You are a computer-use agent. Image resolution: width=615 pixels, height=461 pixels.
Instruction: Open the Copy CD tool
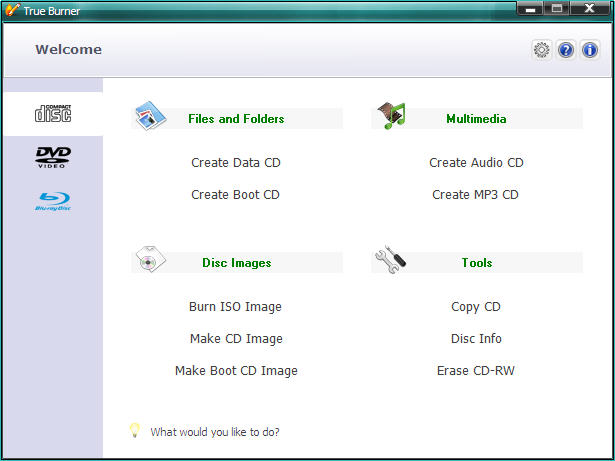click(x=476, y=307)
